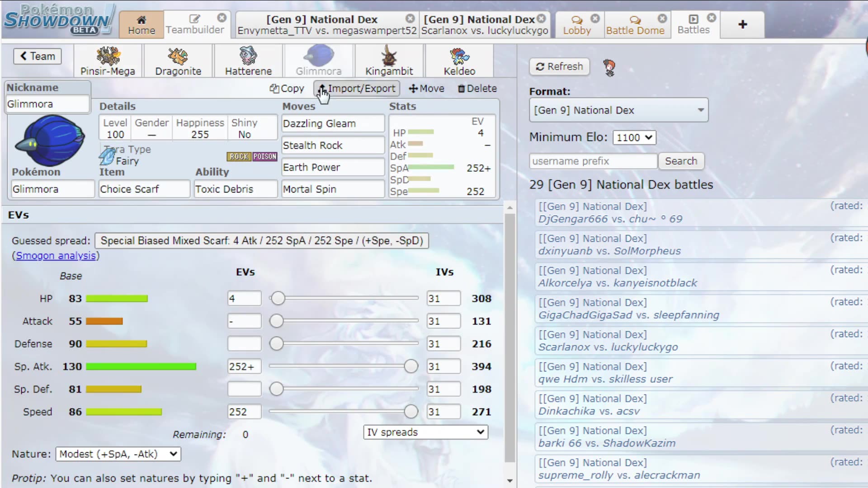The width and height of the screenshot is (868, 488).
Task: Click the Sp. Atk. EV slider handle
Action: (411, 366)
